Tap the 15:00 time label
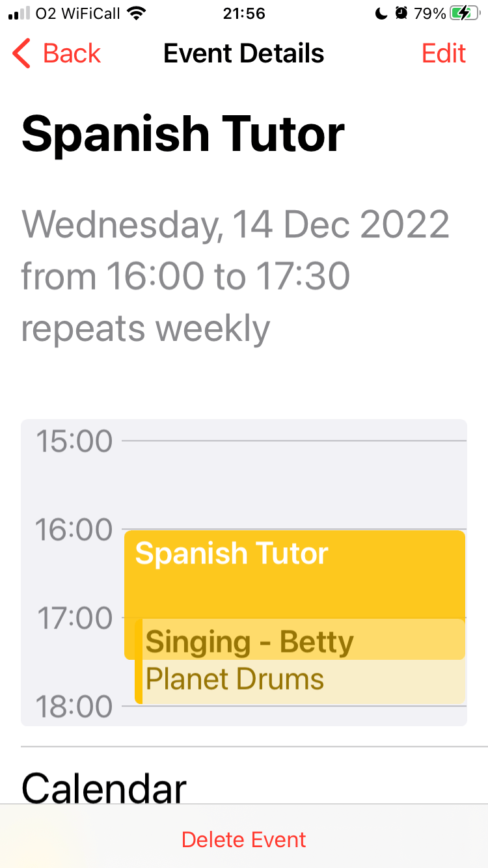The width and height of the screenshot is (488, 868). (x=74, y=442)
